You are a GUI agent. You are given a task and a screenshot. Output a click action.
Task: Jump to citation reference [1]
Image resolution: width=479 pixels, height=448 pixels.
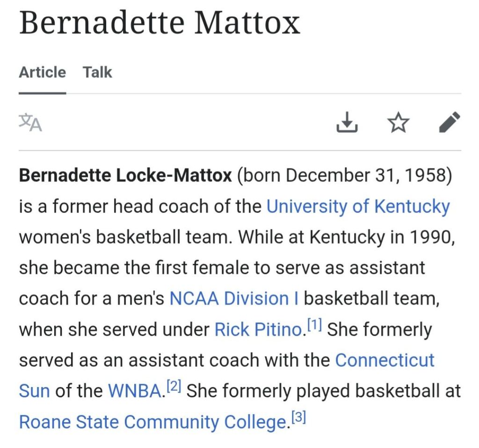click(x=313, y=326)
